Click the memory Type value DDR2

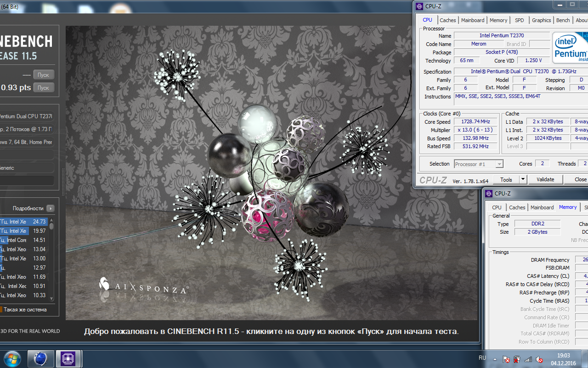point(537,224)
